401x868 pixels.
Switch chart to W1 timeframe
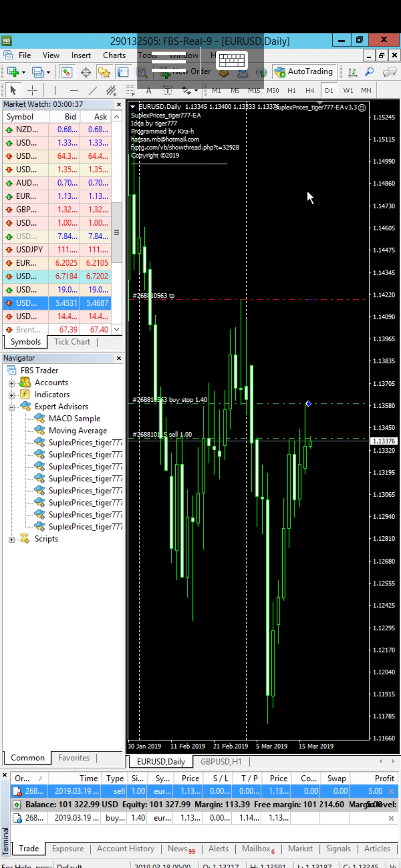click(x=348, y=91)
